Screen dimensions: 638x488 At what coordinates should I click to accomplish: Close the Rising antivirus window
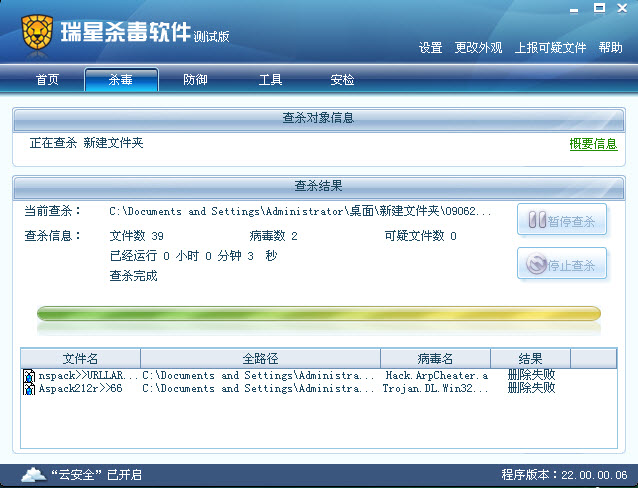click(622, 8)
